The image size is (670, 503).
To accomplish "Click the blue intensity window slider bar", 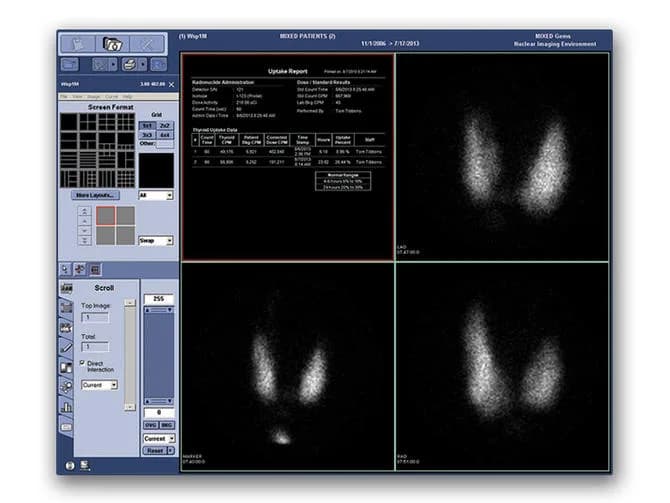I will (159, 356).
